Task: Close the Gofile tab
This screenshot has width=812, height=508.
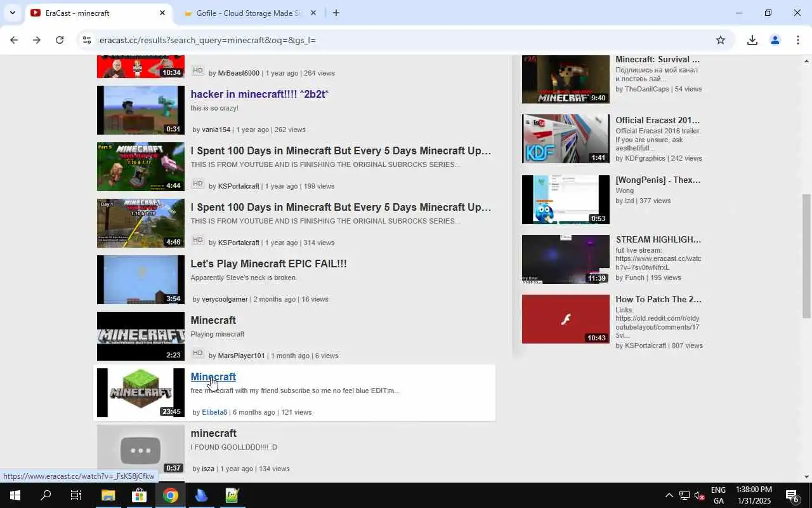Action: pyautogui.click(x=313, y=13)
